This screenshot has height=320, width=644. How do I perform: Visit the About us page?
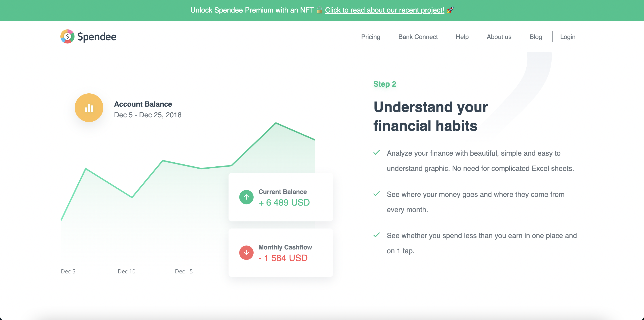[499, 37]
